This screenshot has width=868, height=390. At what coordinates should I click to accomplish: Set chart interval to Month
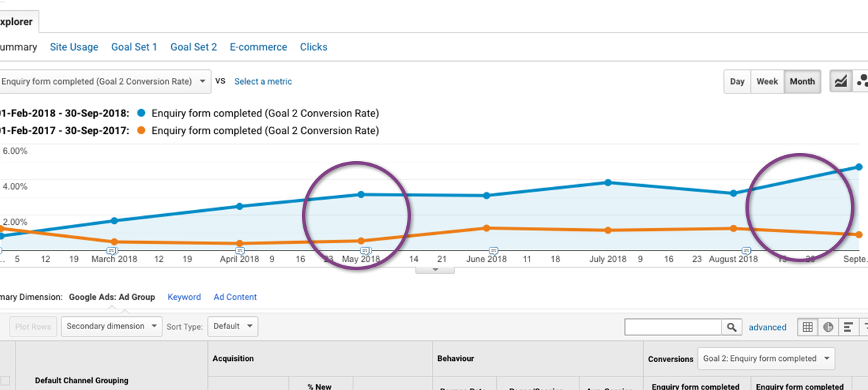[x=802, y=81]
